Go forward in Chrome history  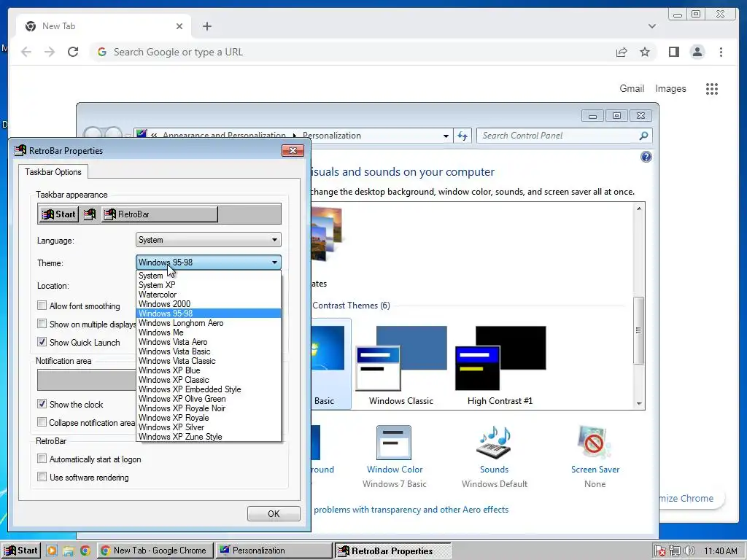50,52
